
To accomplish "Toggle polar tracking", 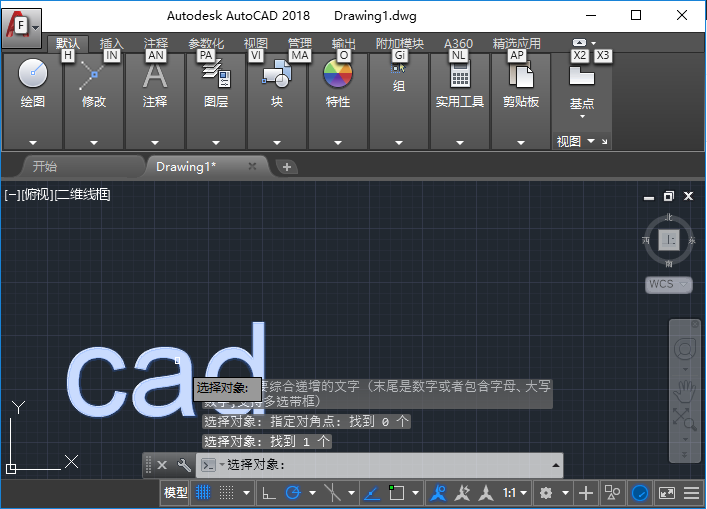I will [x=293, y=493].
